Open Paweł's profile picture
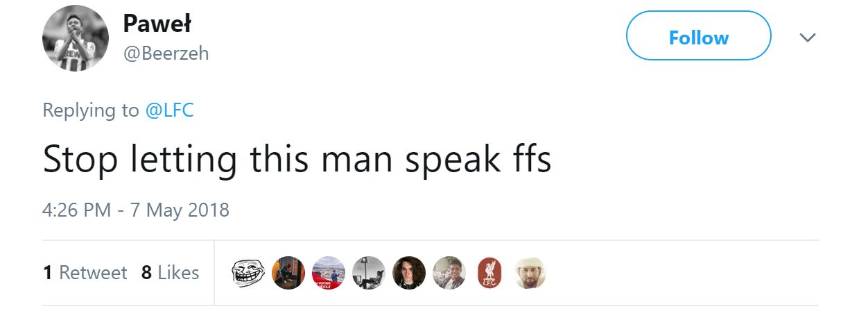 (76, 38)
